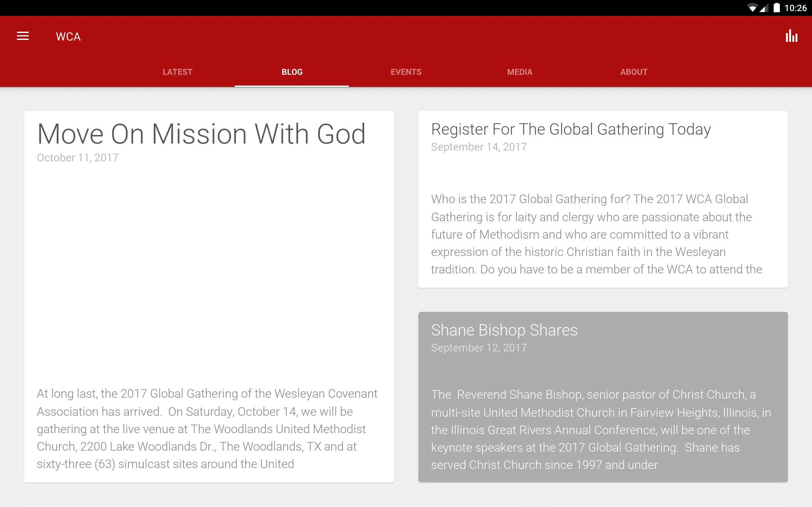Navigate to the LATEST tab
Viewport: 812px width, 507px height.
coord(178,71)
